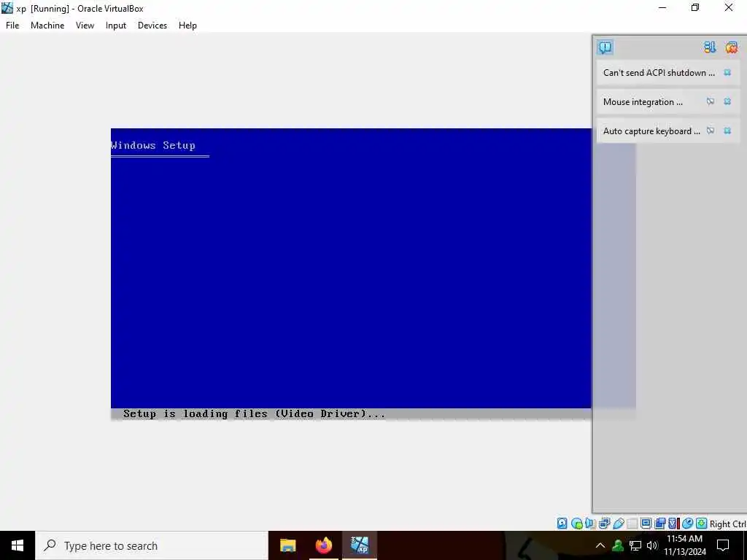Click the keyboard capture arrow icon
Viewport: 747px width, 560px height.
701,524
